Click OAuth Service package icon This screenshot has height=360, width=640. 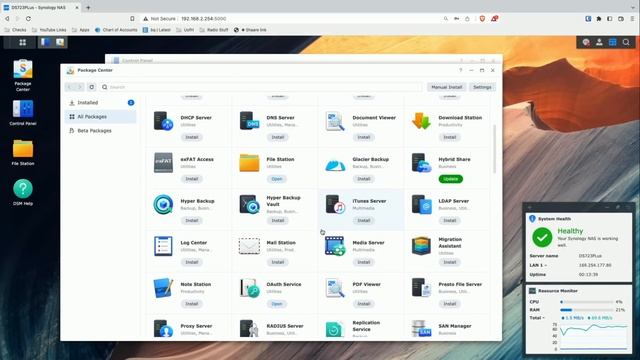[249, 288]
